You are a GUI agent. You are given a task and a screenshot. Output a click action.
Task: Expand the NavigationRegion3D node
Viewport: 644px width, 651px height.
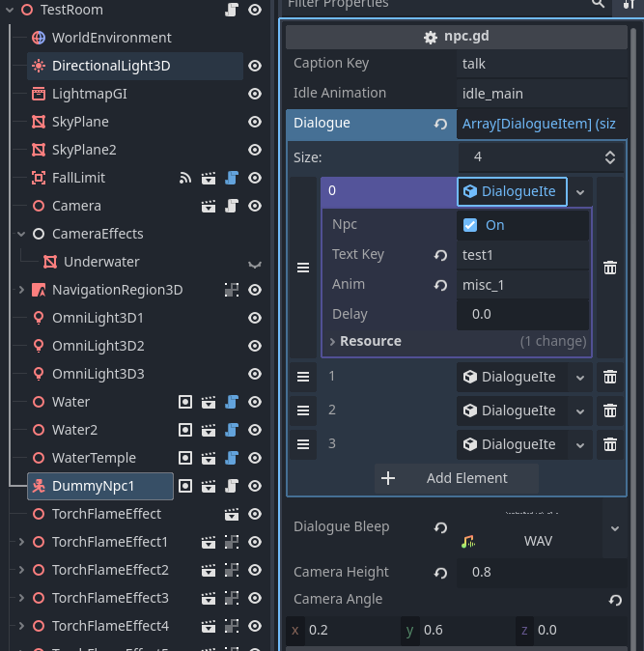21,290
